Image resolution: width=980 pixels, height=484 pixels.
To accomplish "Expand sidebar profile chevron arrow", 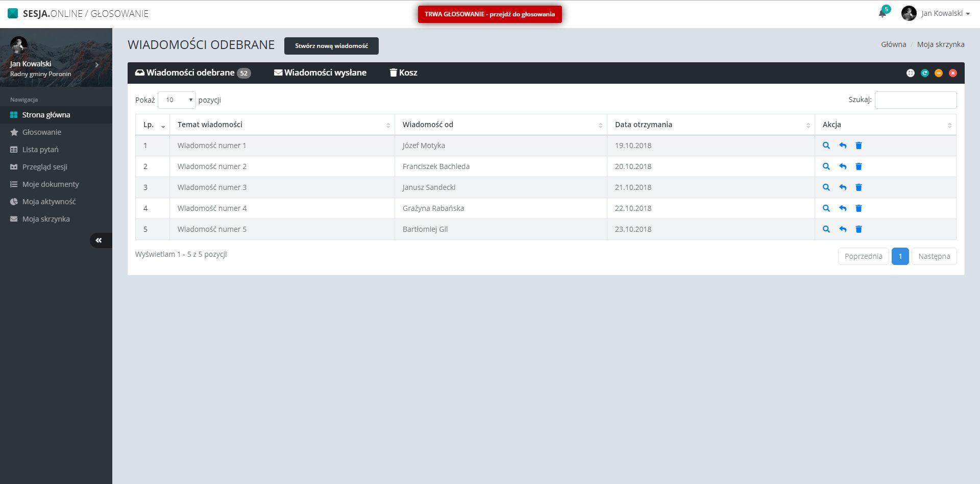I will pos(96,65).
